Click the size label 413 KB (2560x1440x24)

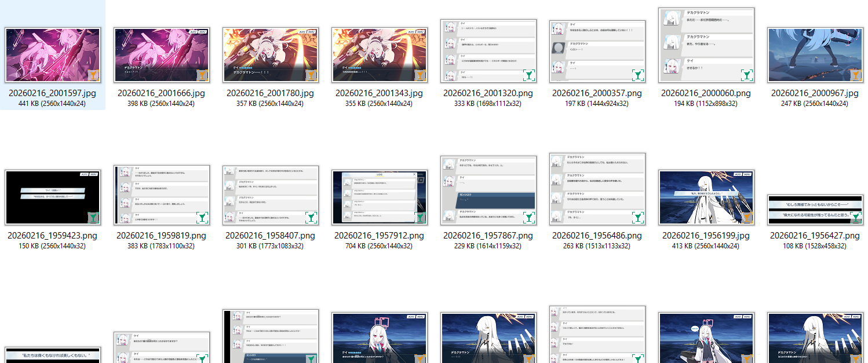[706, 246]
